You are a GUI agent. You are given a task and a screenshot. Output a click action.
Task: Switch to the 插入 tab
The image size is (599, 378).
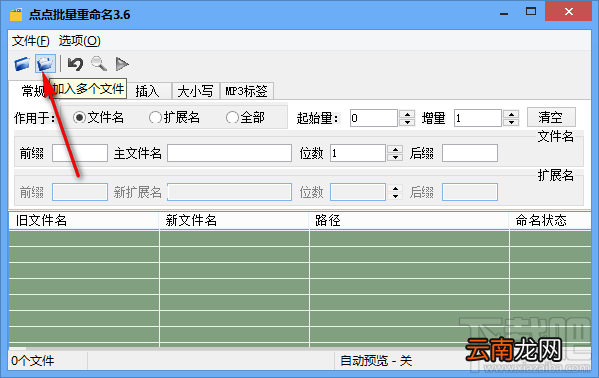click(x=147, y=91)
